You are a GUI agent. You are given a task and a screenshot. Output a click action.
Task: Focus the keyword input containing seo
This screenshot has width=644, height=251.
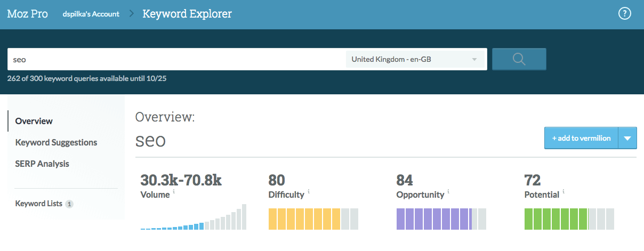(176, 59)
